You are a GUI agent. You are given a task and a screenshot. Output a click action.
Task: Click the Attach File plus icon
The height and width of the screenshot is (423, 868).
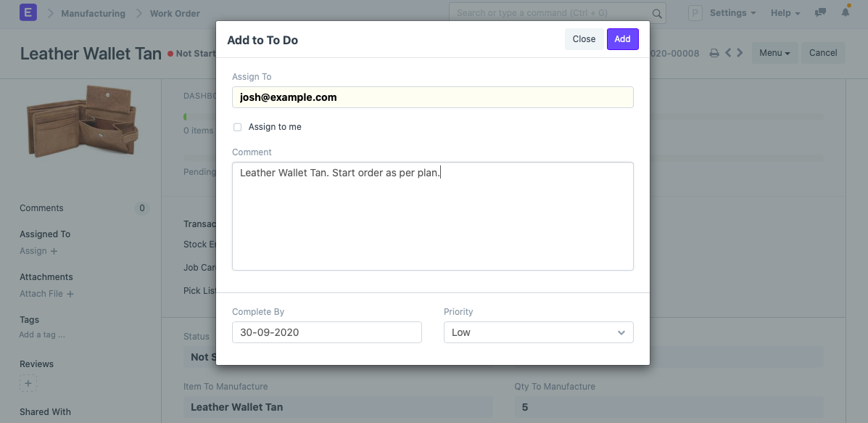pyautogui.click(x=70, y=294)
